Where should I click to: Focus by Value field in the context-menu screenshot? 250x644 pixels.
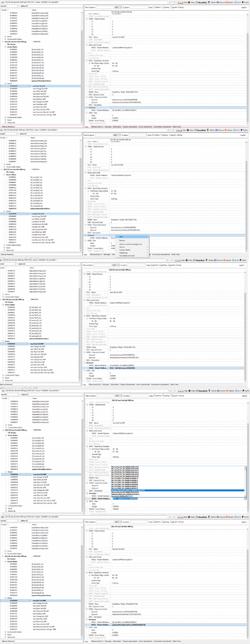(x=137, y=135)
